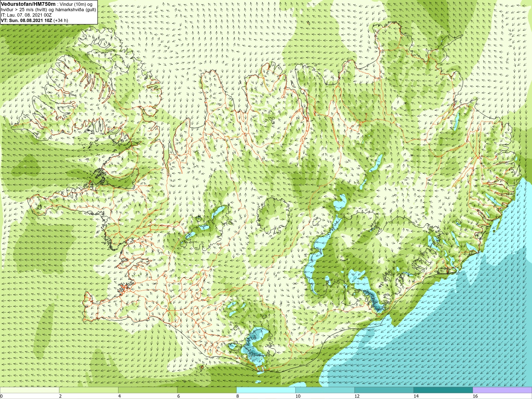Click the legend scale label '2'
The image size is (532, 399).
coord(60,396)
